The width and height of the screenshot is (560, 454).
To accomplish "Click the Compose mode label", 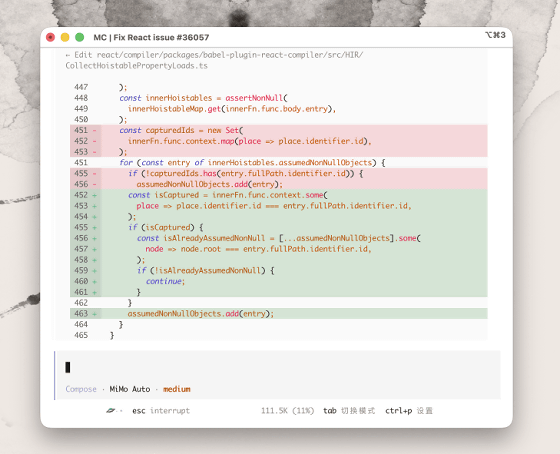I will pos(81,389).
